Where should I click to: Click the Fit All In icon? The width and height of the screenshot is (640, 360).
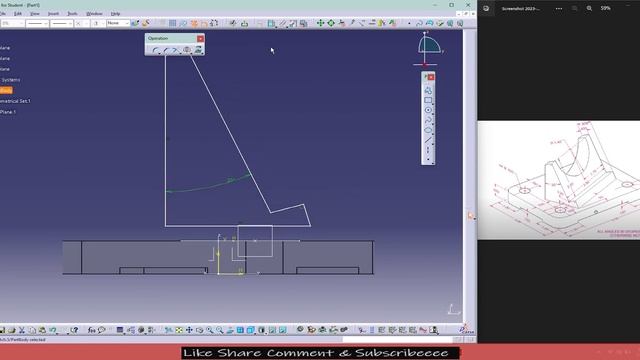coord(179,330)
